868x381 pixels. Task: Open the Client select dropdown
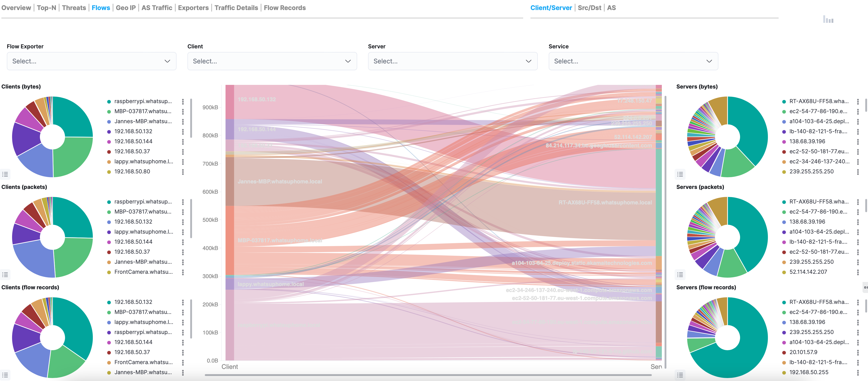tap(272, 61)
